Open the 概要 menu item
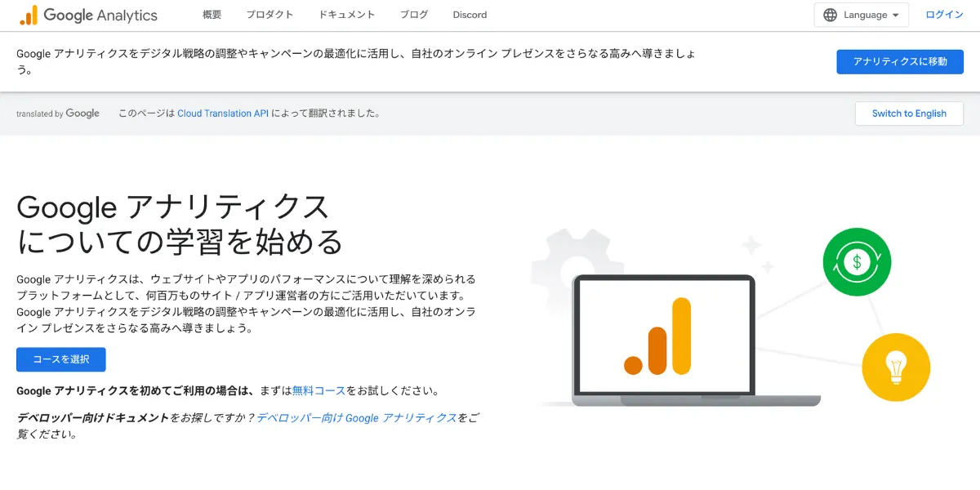The width and height of the screenshot is (980, 490). click(x=212, y=15)
